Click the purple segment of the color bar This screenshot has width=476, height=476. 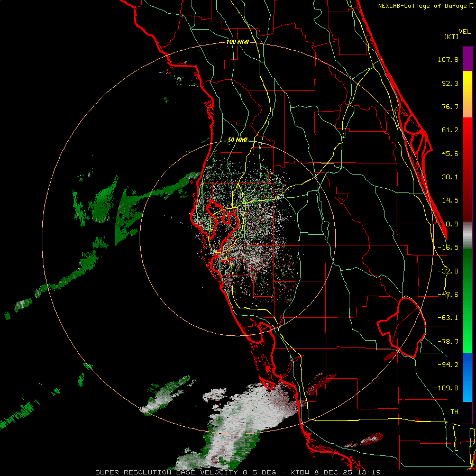467,59
